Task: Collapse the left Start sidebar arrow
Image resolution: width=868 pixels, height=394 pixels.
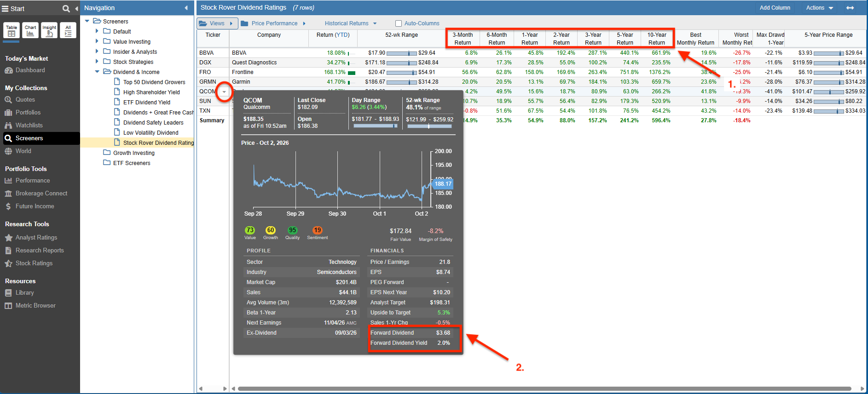Action: click(x=76, y=8)
